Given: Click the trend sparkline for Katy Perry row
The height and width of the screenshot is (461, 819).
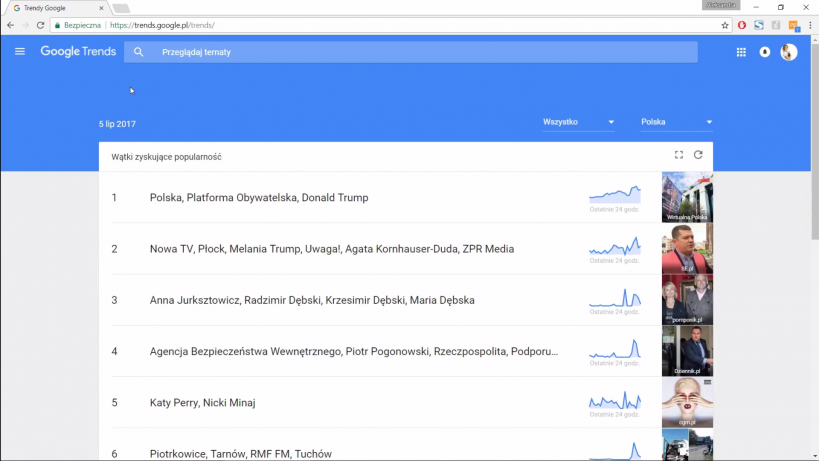Looking at the screenshot, I should tap(615, 400).
